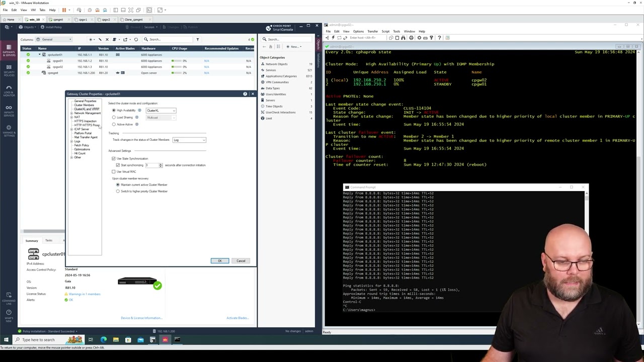Open the Tasks tab below gateways list

(x=49, y=241)
